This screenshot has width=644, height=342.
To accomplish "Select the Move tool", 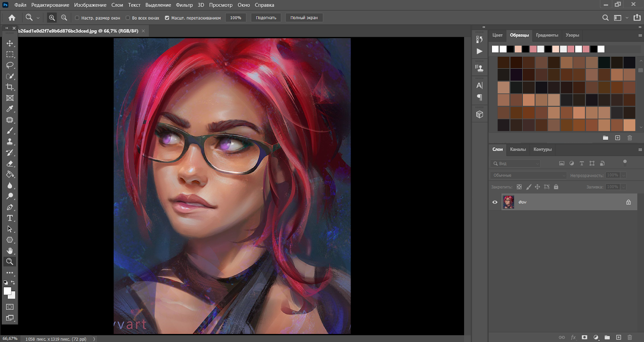I will (10, 44).
